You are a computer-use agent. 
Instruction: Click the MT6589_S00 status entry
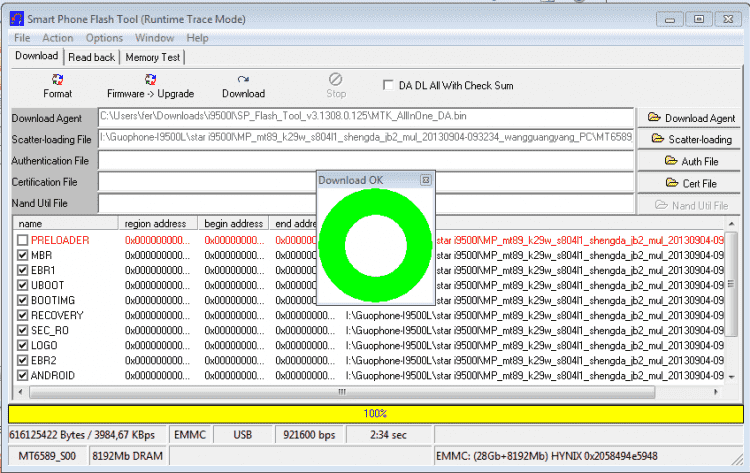pos(47,456)
